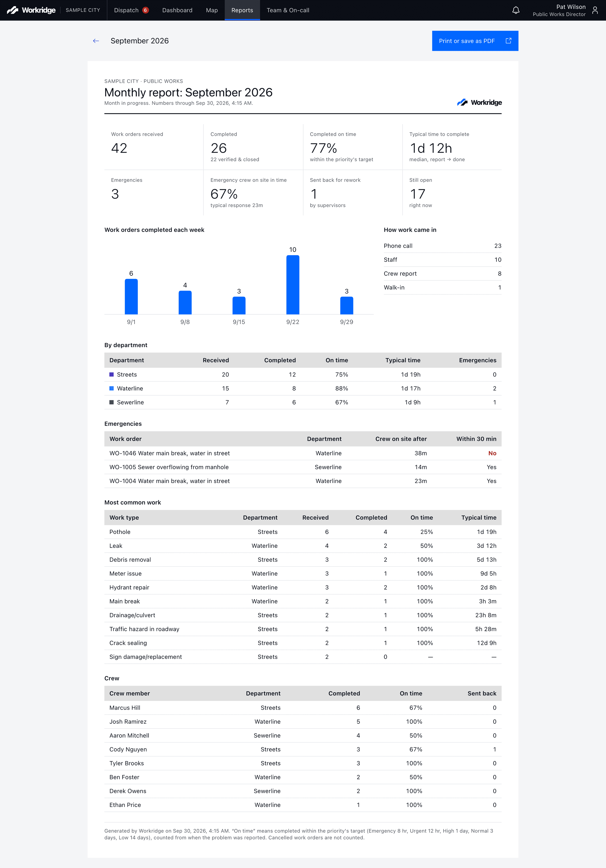Click Ethan Price in the Crew table
The width and height of the screenshot is (606, 868).
(125, 805)
